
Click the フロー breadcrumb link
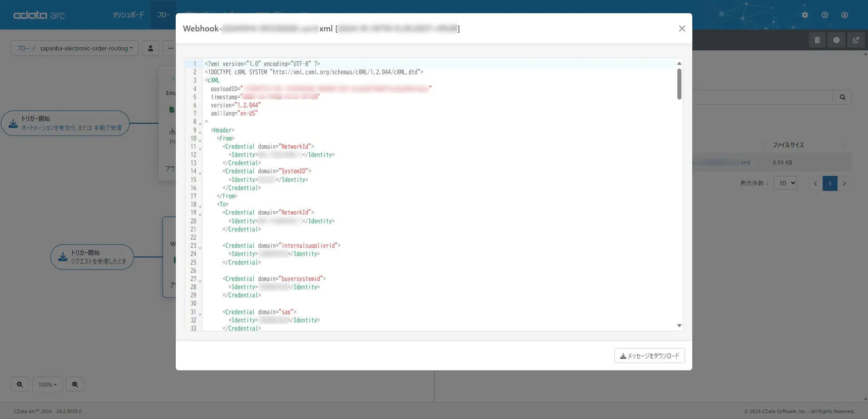point(23,48)
